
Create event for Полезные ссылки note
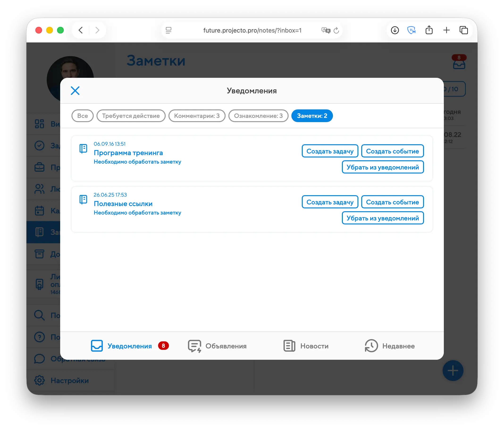(x=392, y=202)
